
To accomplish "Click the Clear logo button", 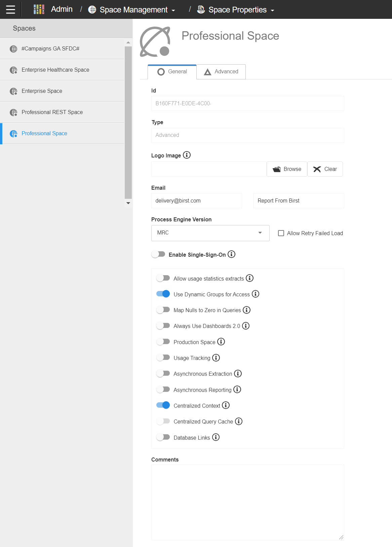I will [325, 169].
